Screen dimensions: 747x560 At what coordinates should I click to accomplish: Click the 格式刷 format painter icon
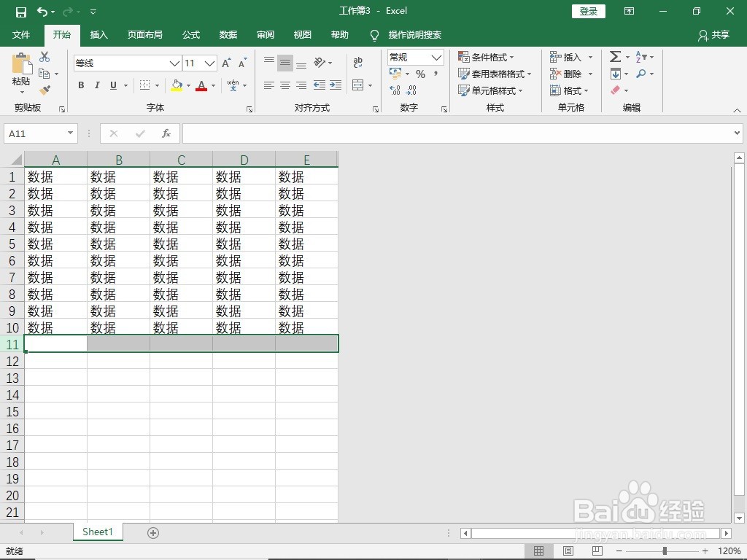(44, 90)
